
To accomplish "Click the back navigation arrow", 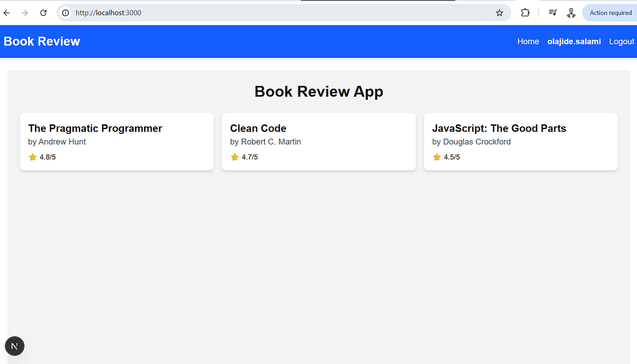I will 6,12.
